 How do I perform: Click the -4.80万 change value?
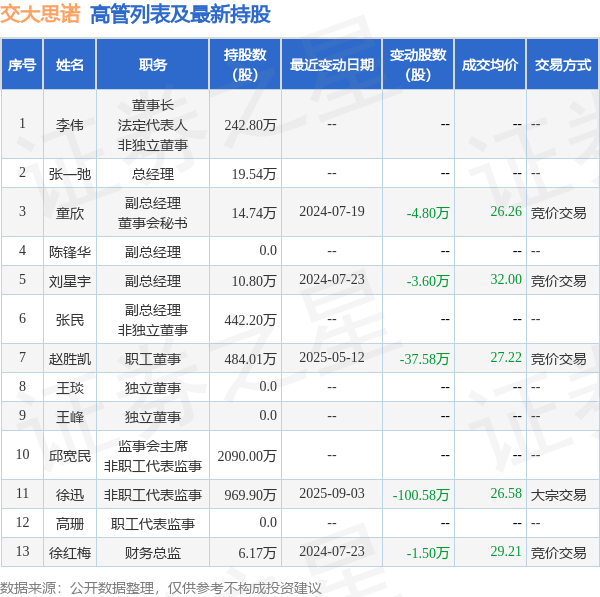(x=427, y=213)
